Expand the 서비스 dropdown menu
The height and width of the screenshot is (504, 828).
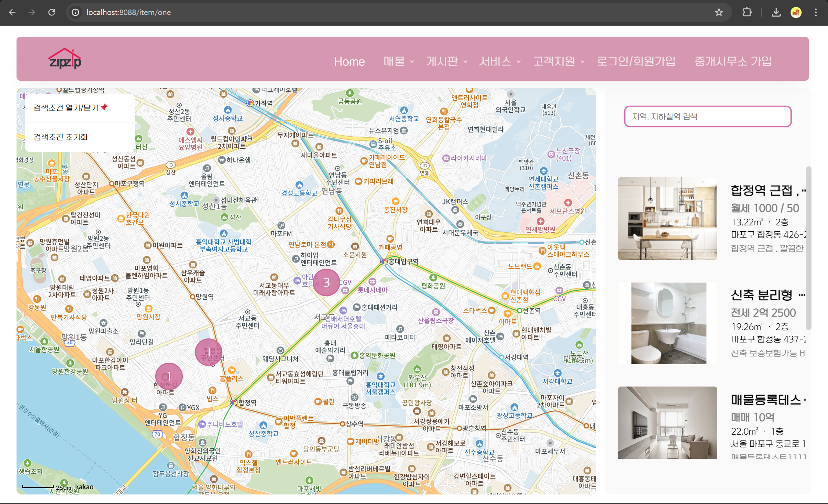tap(499, 61)
